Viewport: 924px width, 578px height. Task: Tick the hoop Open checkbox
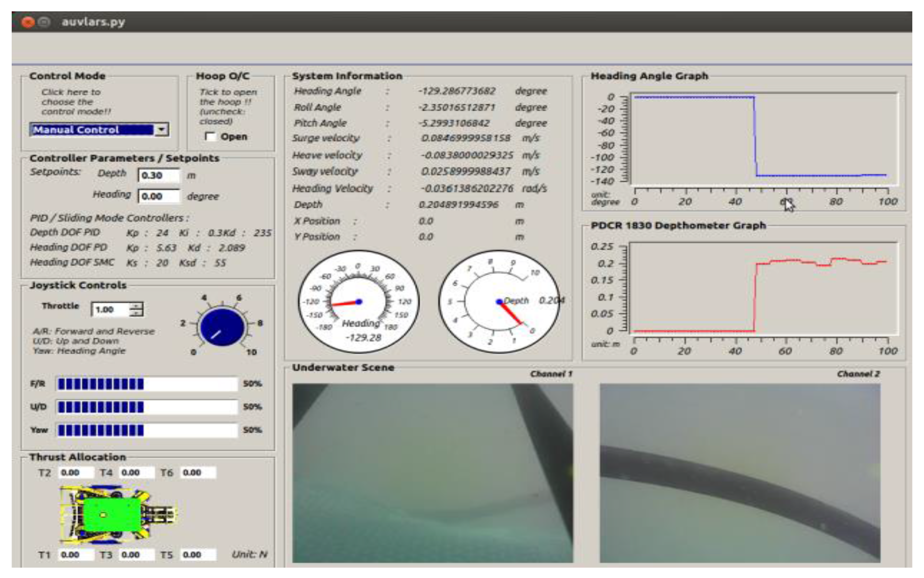pos(210,136)
